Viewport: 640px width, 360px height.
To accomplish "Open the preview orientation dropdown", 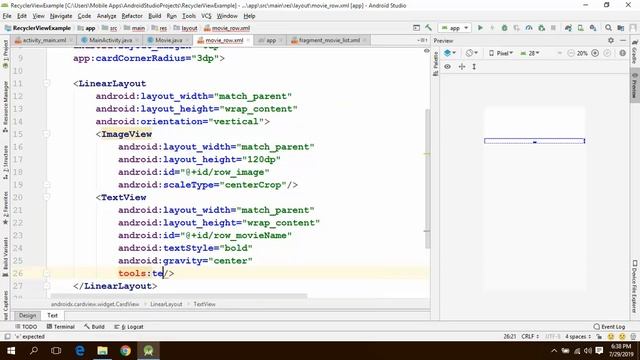I will tap(472, 53).
